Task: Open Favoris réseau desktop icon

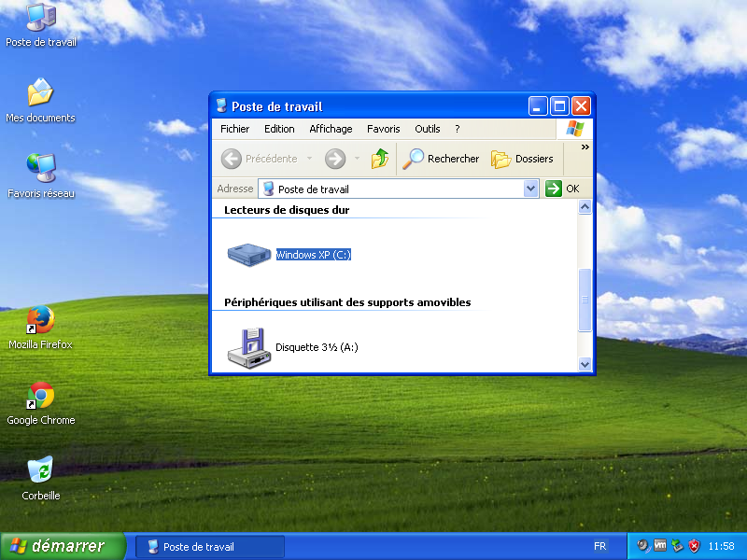Action: (x=40, y=169)
